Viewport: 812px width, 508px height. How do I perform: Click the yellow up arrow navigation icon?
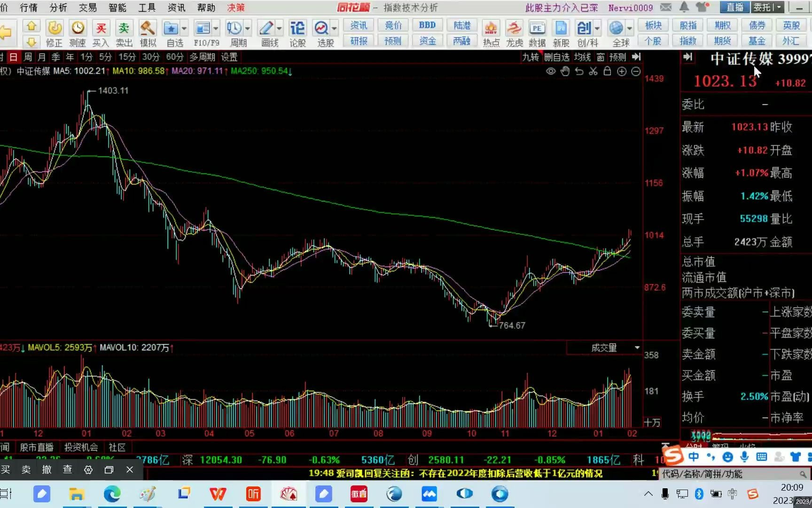(31, 26)
